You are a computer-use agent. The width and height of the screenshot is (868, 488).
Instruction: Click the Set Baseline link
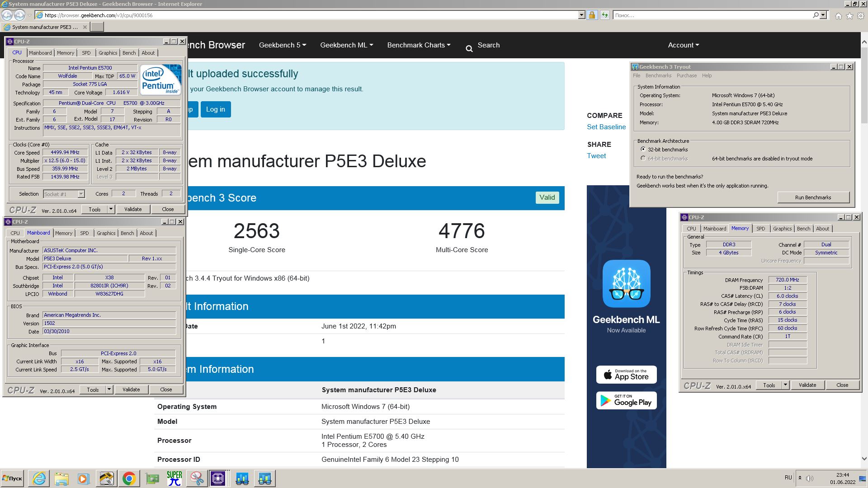(606, 127)
